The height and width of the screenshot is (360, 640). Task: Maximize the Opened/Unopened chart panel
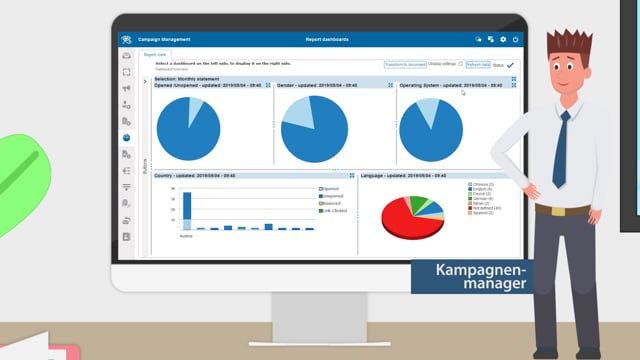pos(268,85)
